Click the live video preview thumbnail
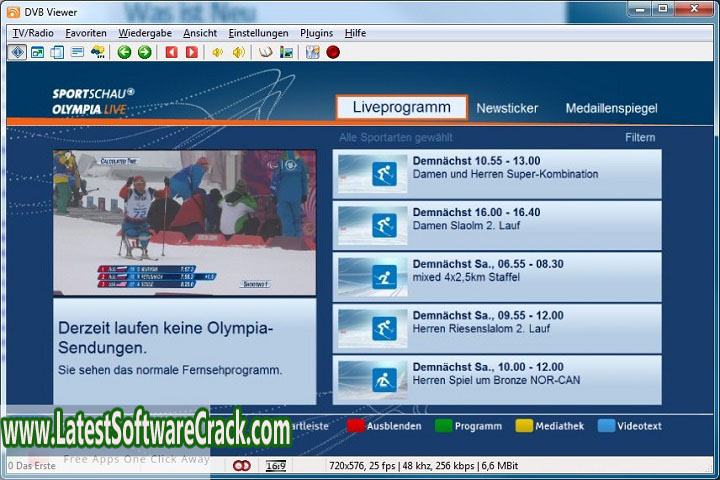Screen dimensions: 720x480 click(185, 223)
